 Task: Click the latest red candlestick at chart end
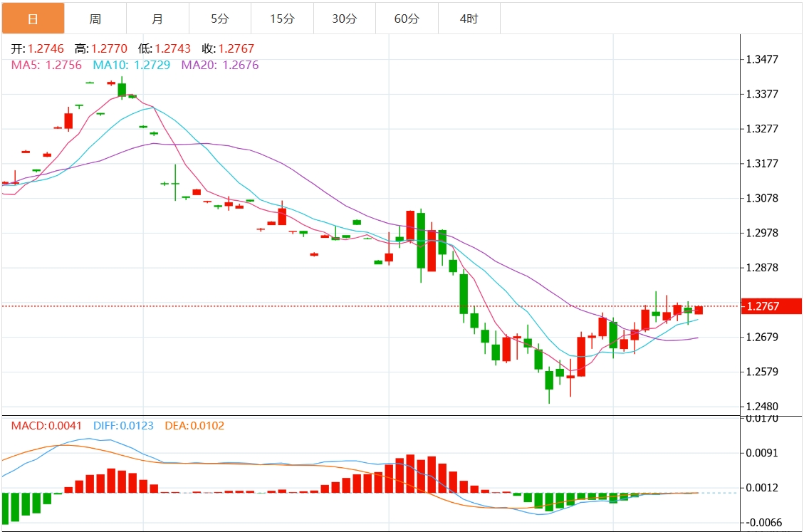(699, 310)
